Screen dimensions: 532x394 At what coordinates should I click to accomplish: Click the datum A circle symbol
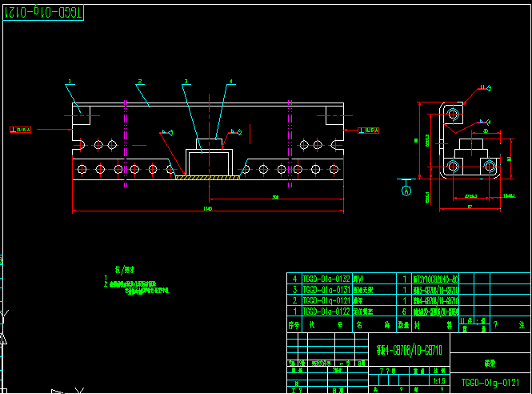[x=405, y=191]
